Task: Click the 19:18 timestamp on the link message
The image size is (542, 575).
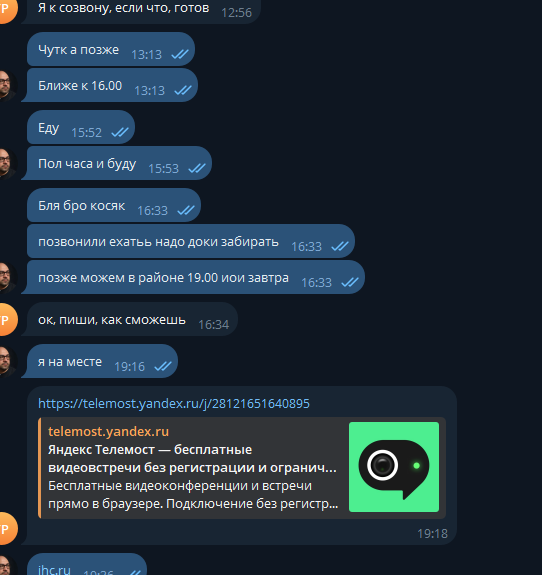Action: point(432,534)
